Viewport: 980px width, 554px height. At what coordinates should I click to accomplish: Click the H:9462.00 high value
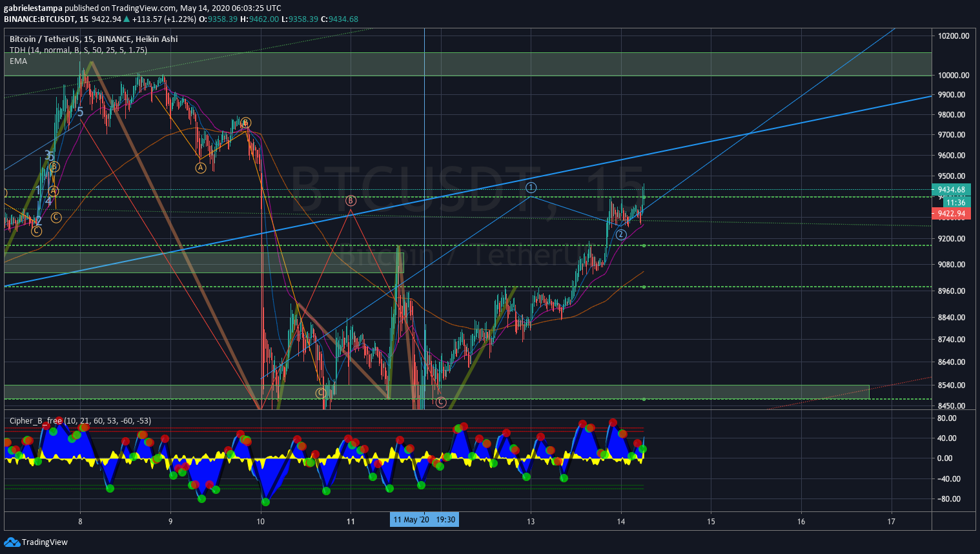point(260,19)
